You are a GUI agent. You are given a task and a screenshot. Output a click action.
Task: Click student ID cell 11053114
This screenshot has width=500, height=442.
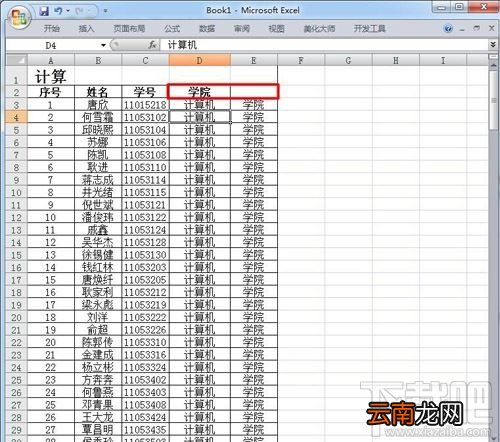click(x=145, y=180)
